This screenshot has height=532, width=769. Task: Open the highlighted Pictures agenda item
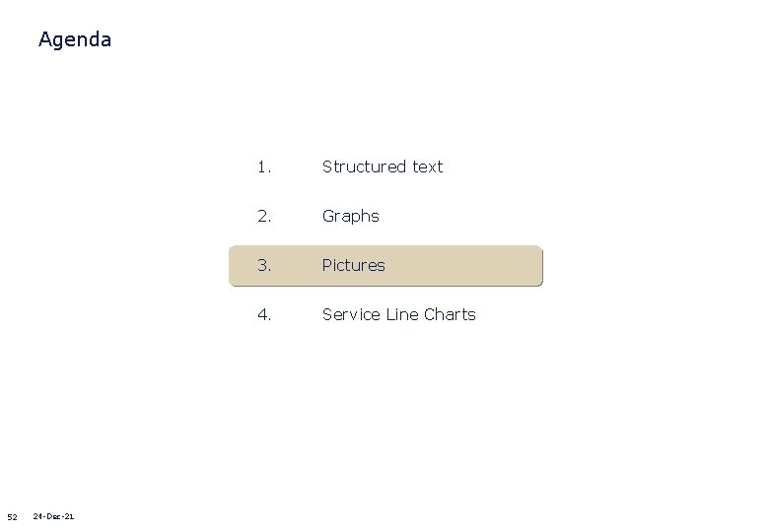pos(353,265)
